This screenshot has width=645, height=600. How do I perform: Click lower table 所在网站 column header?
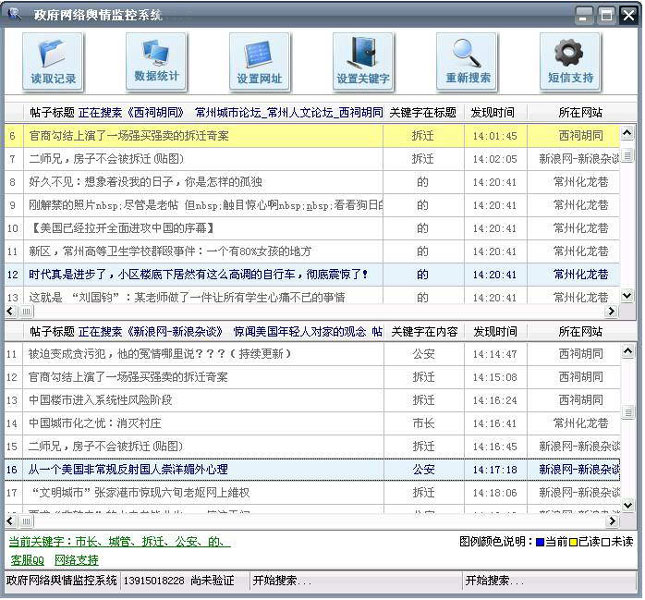pyautogui.click(x=580, y=331)
